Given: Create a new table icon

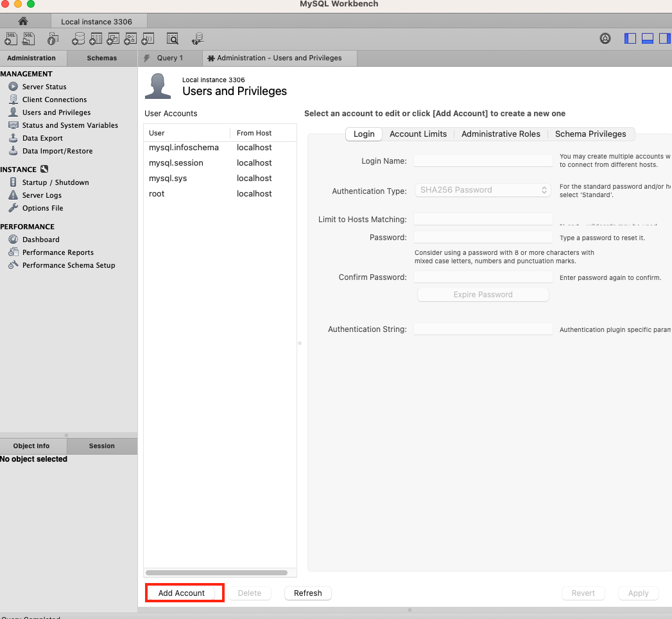Looking at the screenshot, I should click(x=96, y=39).
